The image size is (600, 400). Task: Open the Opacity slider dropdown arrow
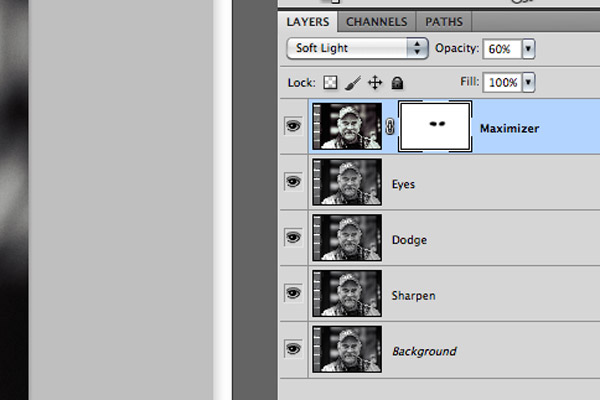(528, 49)
